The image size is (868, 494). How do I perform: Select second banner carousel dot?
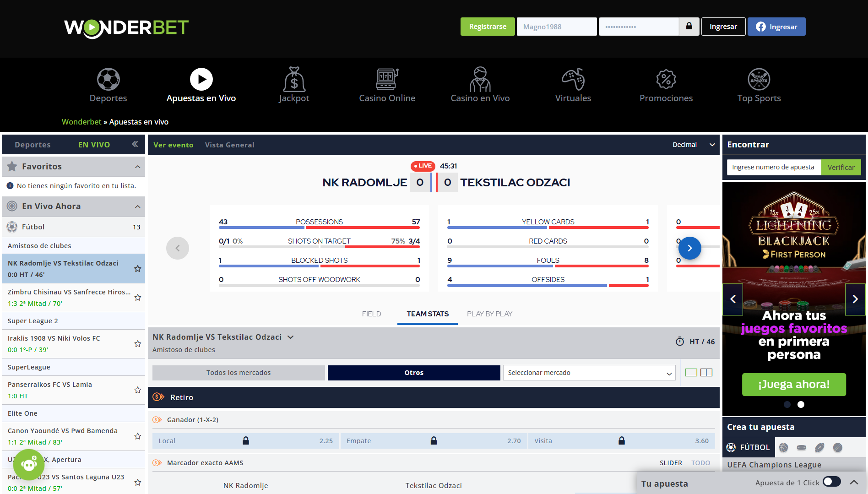(801, 404)
